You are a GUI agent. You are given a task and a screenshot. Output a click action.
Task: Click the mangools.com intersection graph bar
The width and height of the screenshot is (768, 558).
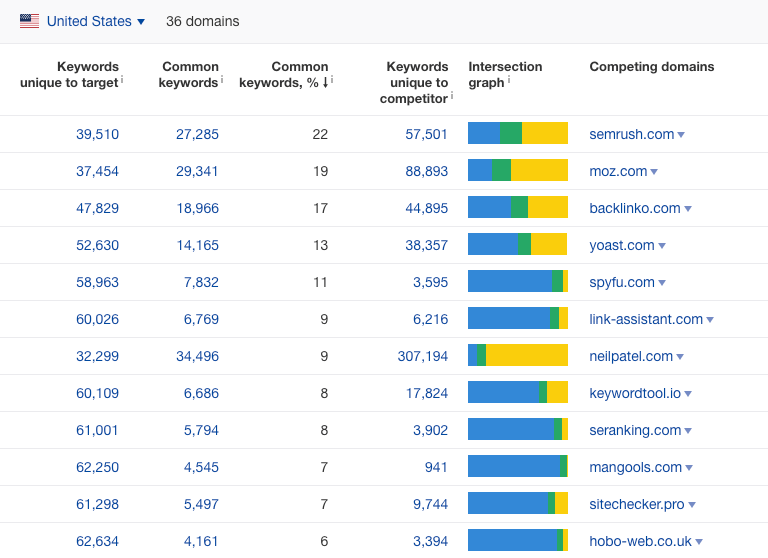tap(518, 466)
